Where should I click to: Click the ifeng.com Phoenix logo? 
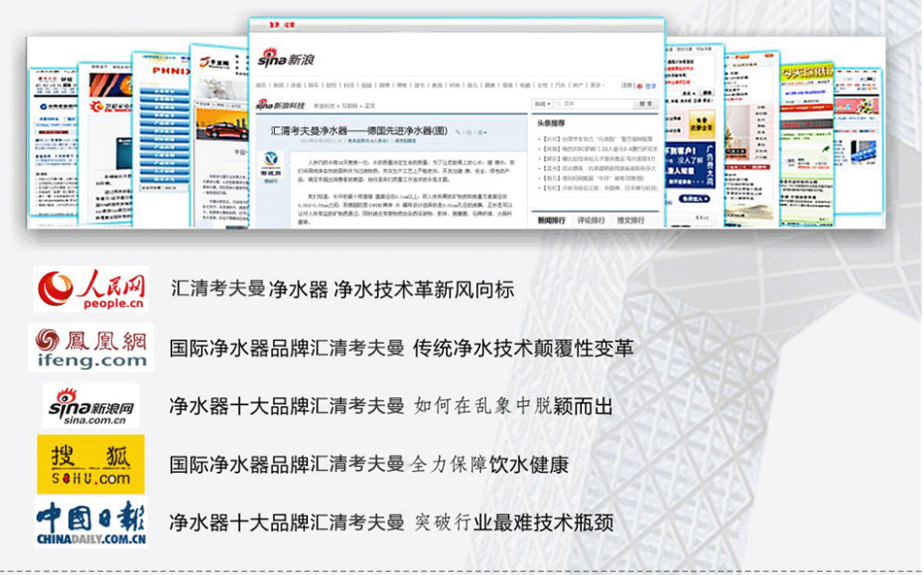[x=90, y=347]
